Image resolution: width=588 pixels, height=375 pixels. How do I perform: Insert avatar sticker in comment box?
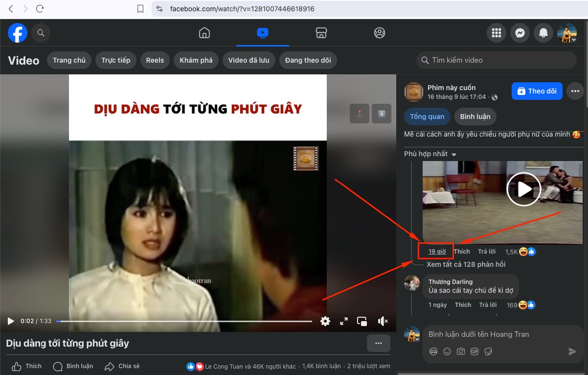point(433,352)
